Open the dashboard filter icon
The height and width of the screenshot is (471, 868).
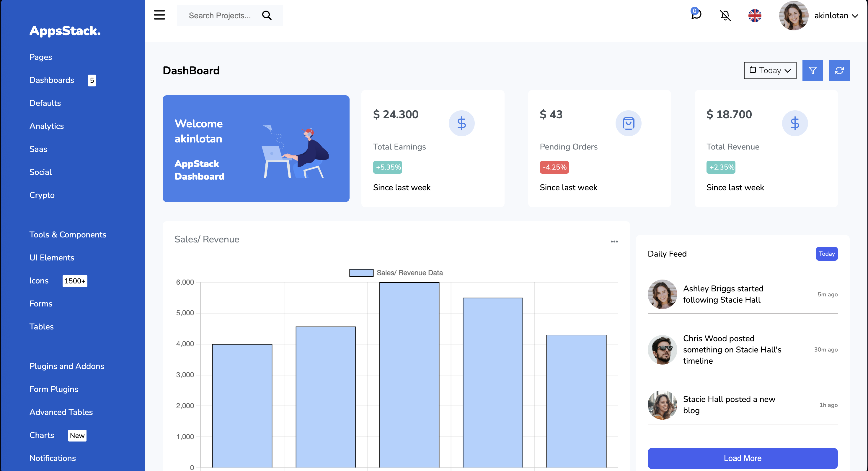tap(813, 70)
